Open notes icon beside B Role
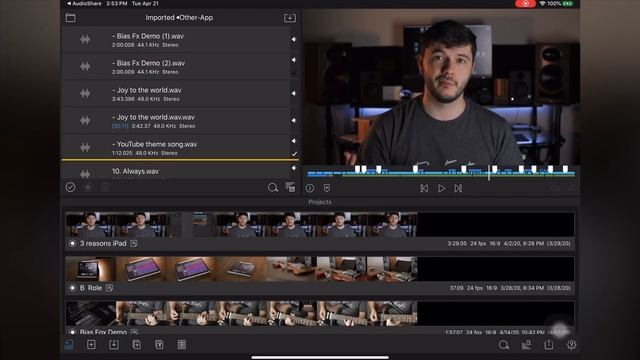This screenshot has width=640, height=360. pyautogui.click(x=109, y=288)
